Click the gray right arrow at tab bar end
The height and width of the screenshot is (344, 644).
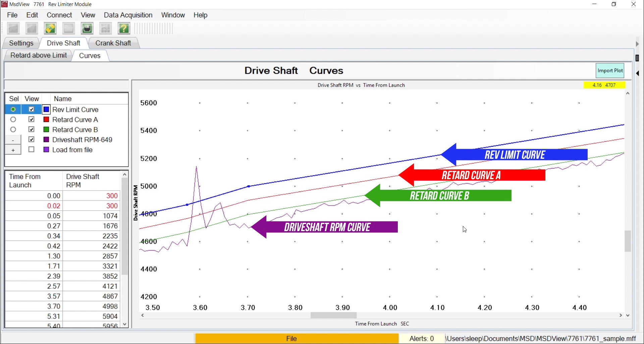pos(637,44)
